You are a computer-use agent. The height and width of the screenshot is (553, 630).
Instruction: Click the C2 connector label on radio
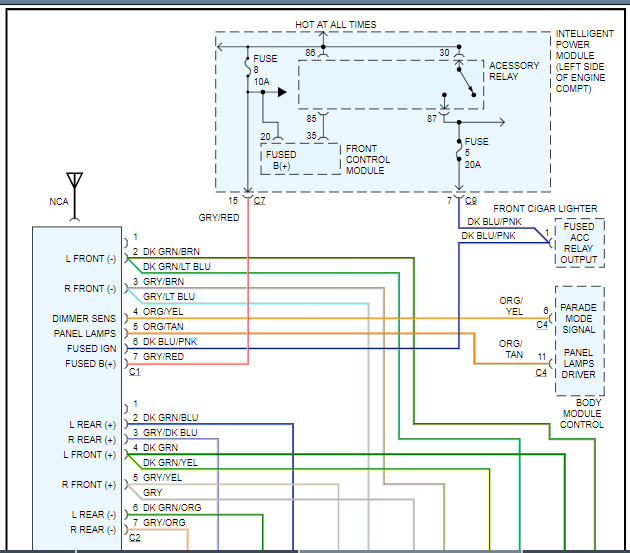coord(135,537)
